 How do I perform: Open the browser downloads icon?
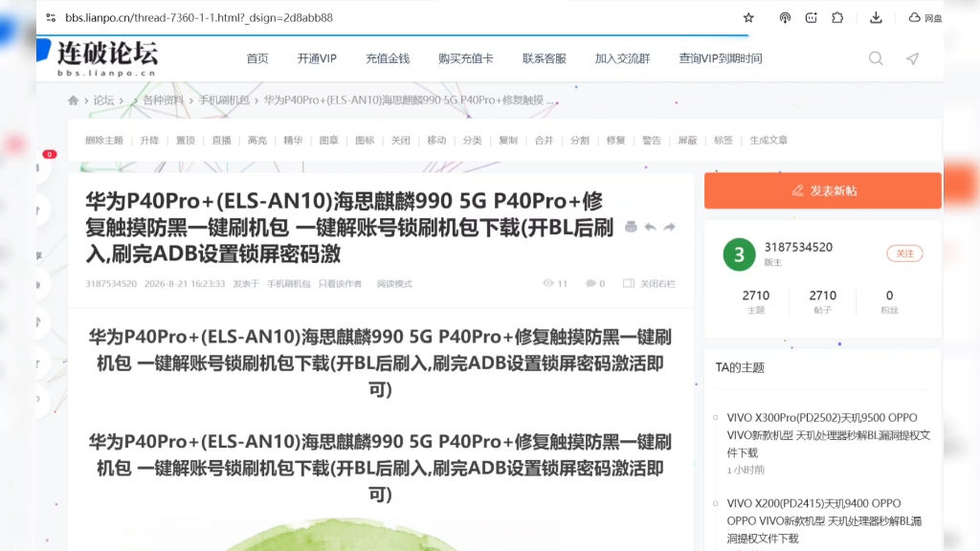click(x=876, y=17)
